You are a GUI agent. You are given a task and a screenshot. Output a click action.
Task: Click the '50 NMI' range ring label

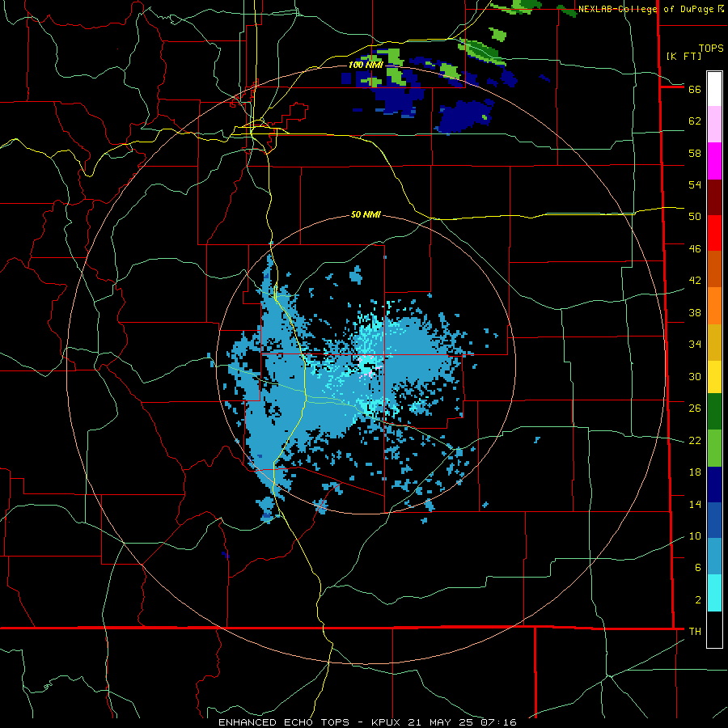(366, 214)
